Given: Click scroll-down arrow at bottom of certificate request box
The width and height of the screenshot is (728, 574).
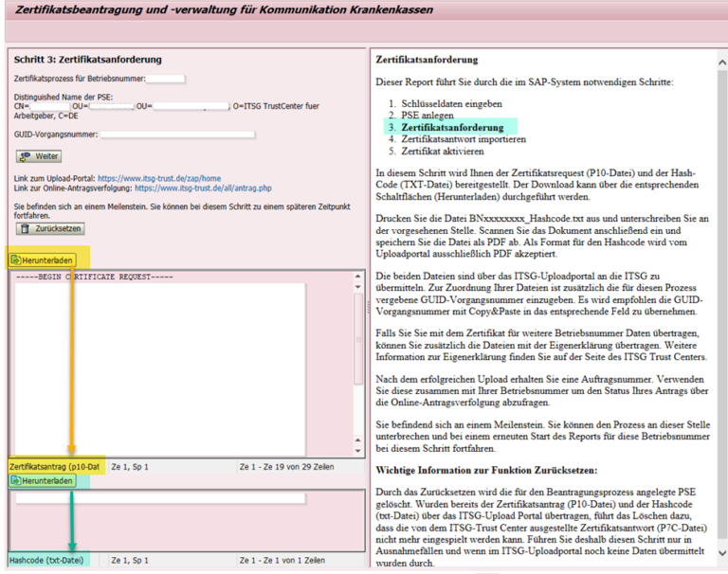Looking at the screenshot, I should click(357, 451).
